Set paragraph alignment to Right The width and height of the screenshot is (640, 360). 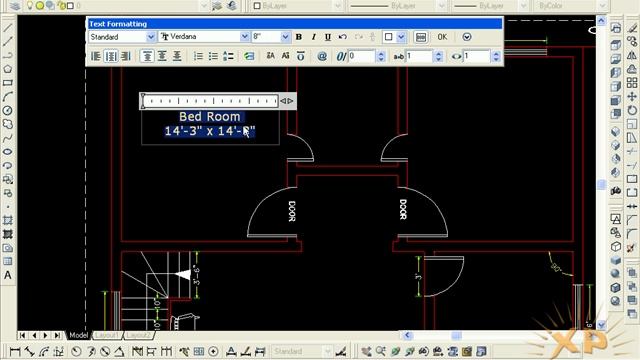(126, 56)
